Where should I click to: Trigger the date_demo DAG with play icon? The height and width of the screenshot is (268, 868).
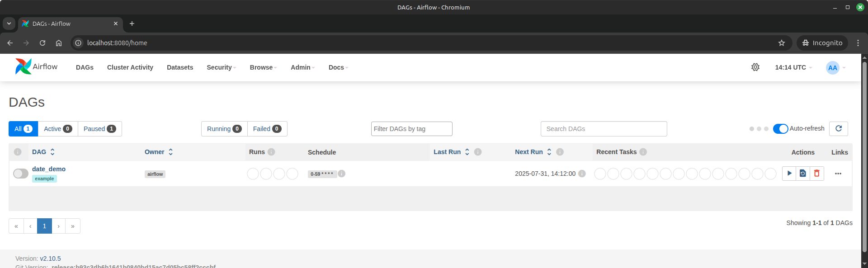(789, 174)
